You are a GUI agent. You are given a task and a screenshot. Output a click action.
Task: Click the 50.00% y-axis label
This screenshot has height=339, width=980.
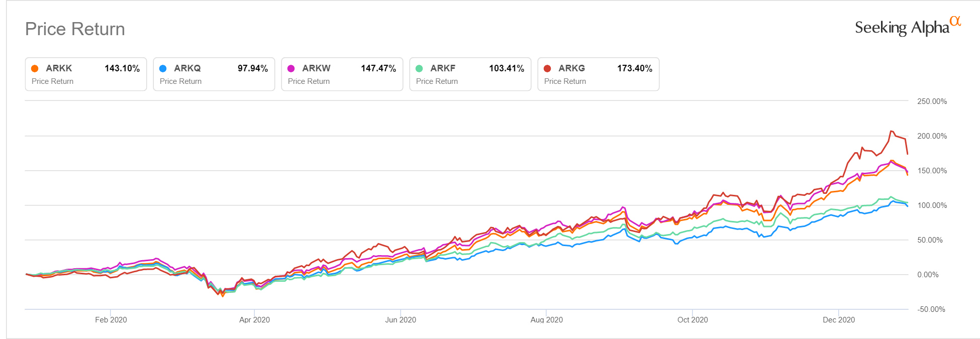pyautogui.click(x=930, y=240)
